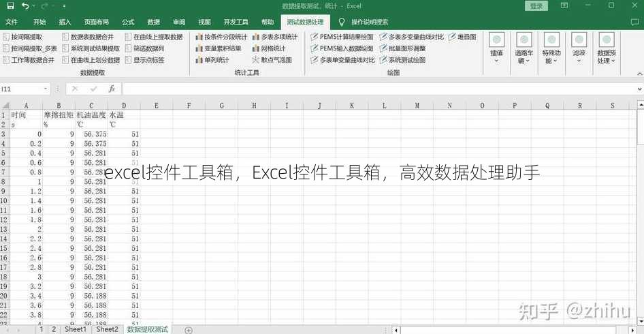Open the Name Box dropdown arrow
Screen dimensions: 644x334
(45, 89)
